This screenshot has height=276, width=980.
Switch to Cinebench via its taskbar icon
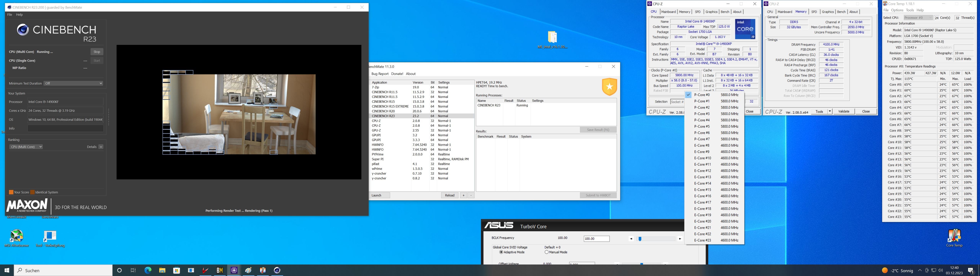[x=277, y=270]
